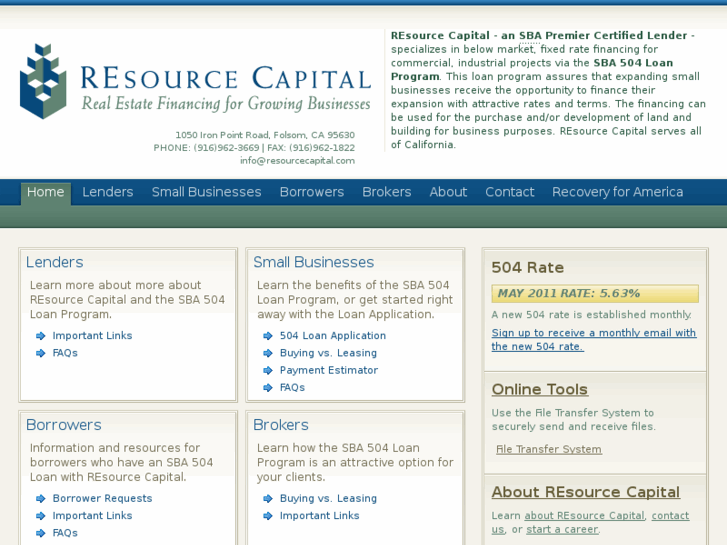This screenshot has height=545, width=727.
Task: Open the Borrower Requests link
Action: [102, 498]
